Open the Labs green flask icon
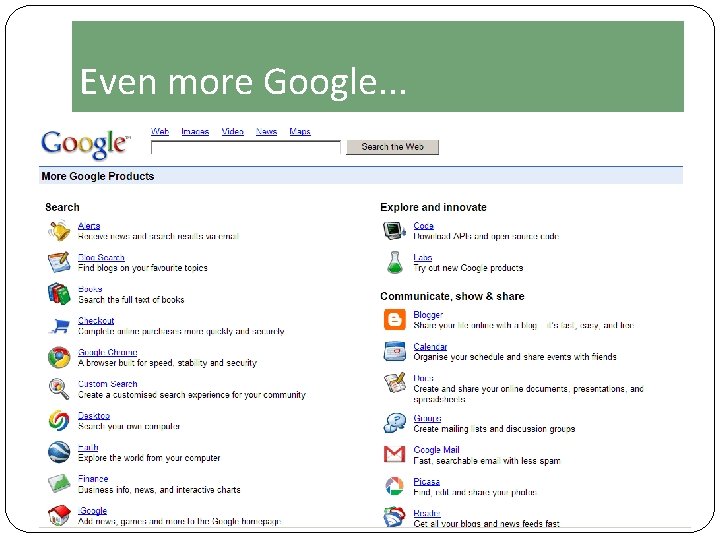The width and height of the screenshot is (720, 540). pos(394,262)
